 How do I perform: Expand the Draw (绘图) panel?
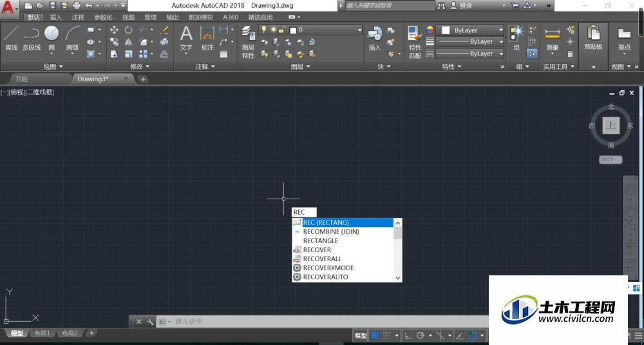pos(53,66)
